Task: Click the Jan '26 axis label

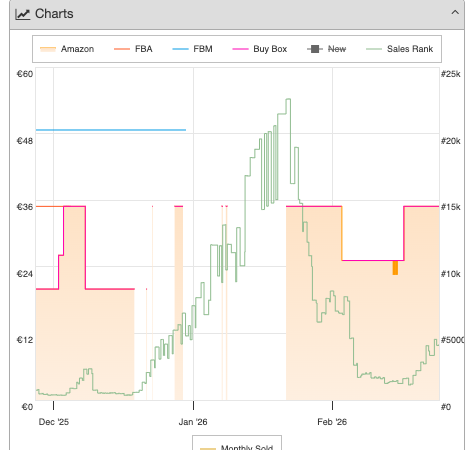Action: (193, 422)
